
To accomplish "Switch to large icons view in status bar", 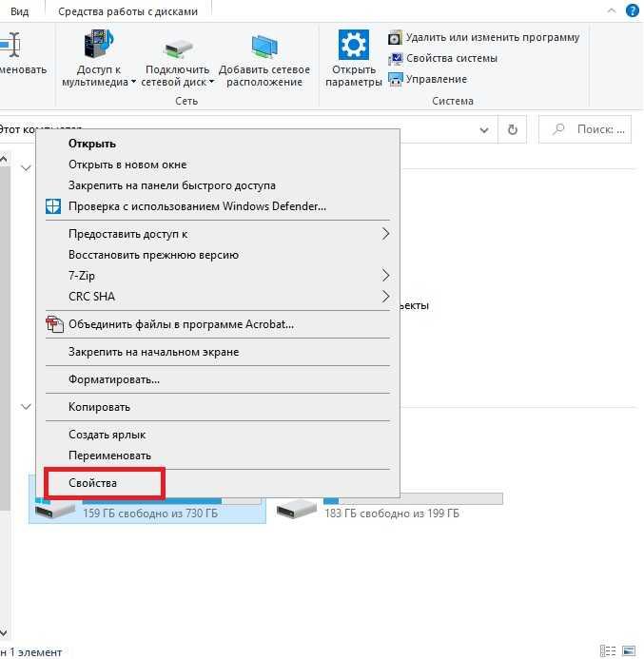I will 629,651.
